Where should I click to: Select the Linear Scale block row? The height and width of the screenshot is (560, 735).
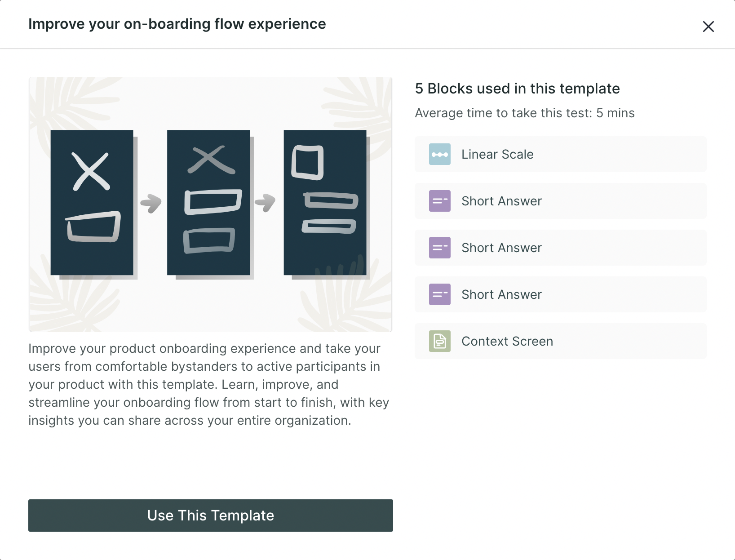[x=561, y=154]
